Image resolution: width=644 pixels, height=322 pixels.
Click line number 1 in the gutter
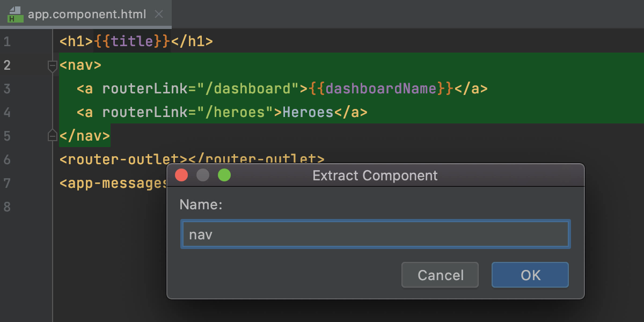(x=7, y=42)
